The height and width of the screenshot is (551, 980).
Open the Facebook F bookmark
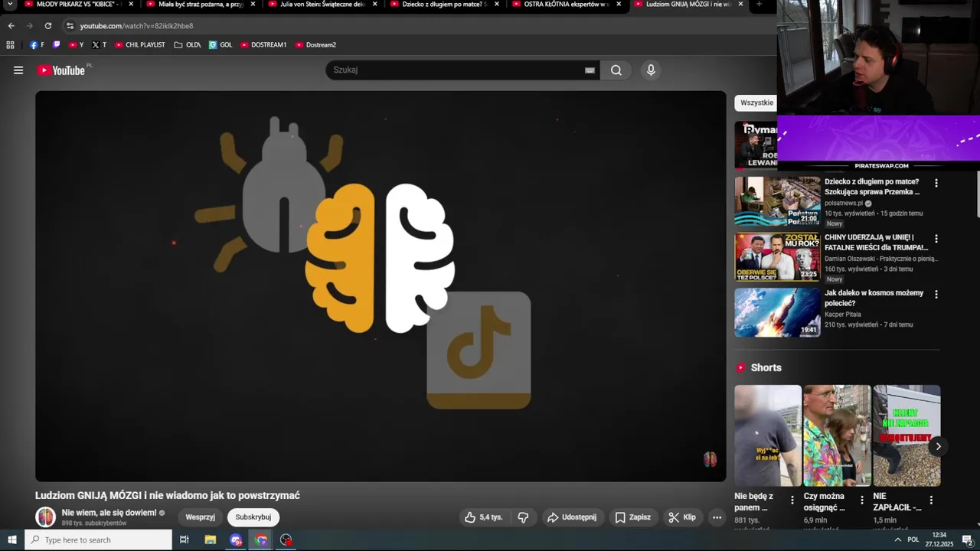[37, 45]
